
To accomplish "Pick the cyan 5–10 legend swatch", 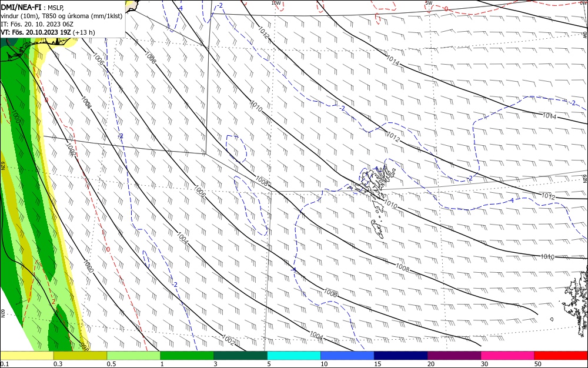I will click(294, 356).
